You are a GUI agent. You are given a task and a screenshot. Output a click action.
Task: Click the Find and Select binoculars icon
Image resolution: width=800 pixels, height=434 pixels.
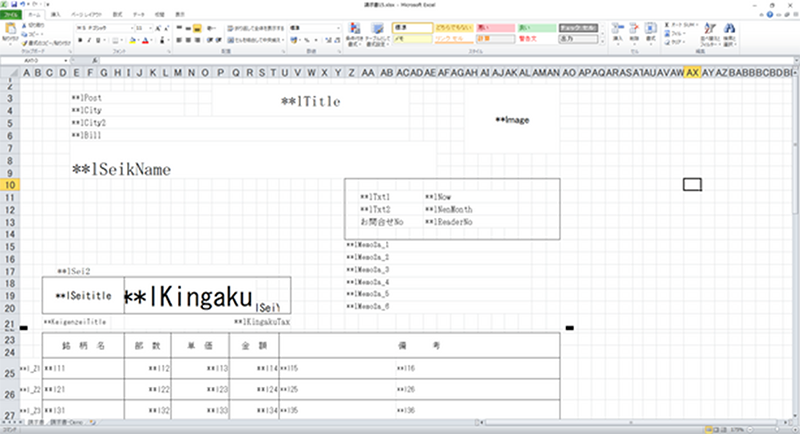click(730, 29)
